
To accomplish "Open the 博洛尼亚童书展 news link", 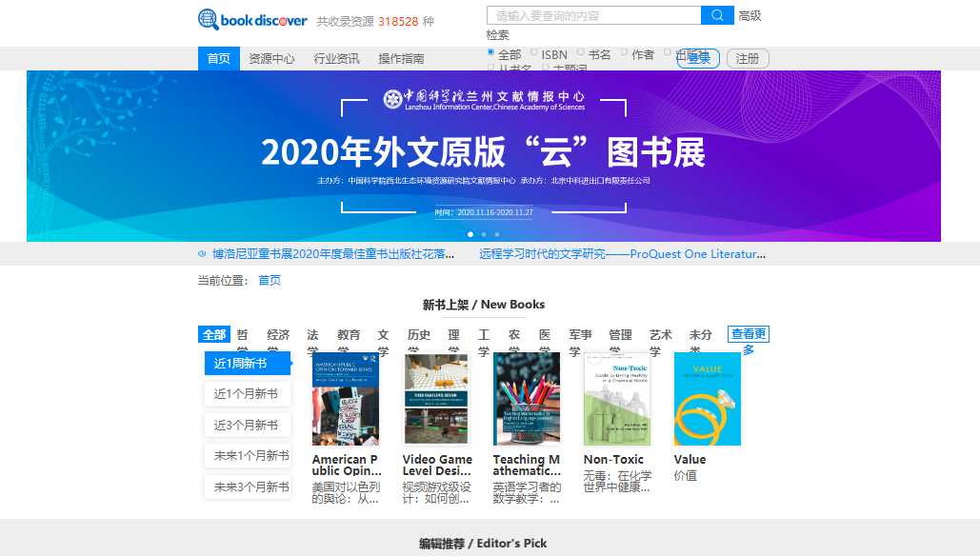I will (333, 254).
